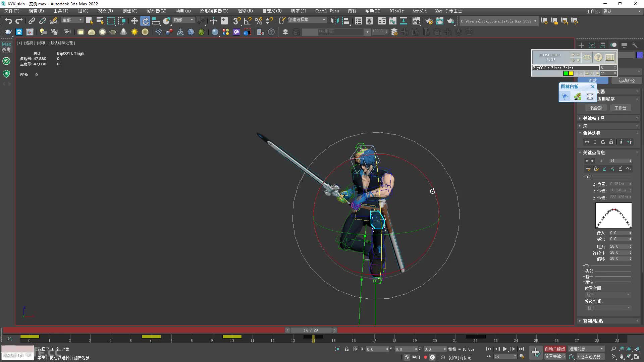Collapse the 轨迹选择 rollout
644x362 pixels.
[608, 133]
